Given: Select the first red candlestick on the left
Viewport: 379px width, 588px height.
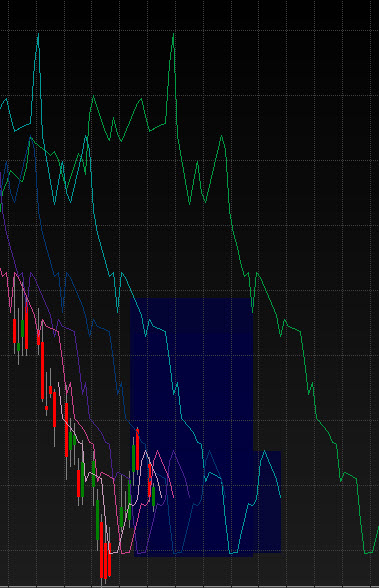Looking at the screenshot, I should [x=15, y=331].
